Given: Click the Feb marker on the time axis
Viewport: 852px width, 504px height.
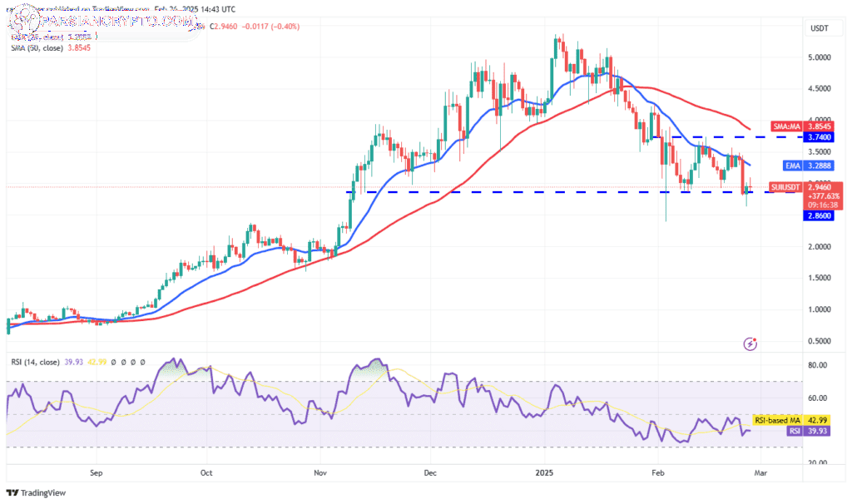Looking at the screenshot, I should coord(657,473).
